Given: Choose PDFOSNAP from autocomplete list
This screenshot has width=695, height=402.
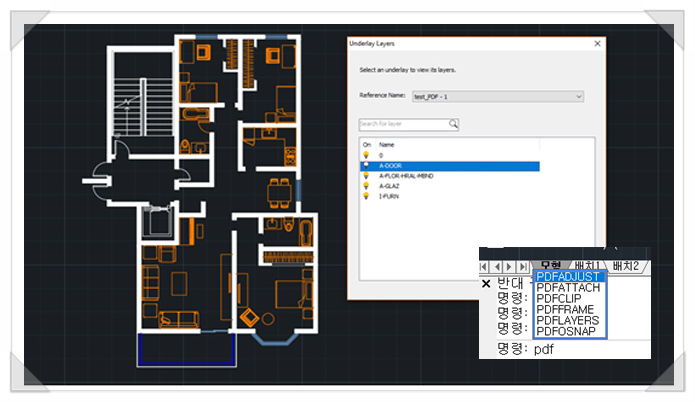Looking at the screenshot, I should [x=570, y=331].
